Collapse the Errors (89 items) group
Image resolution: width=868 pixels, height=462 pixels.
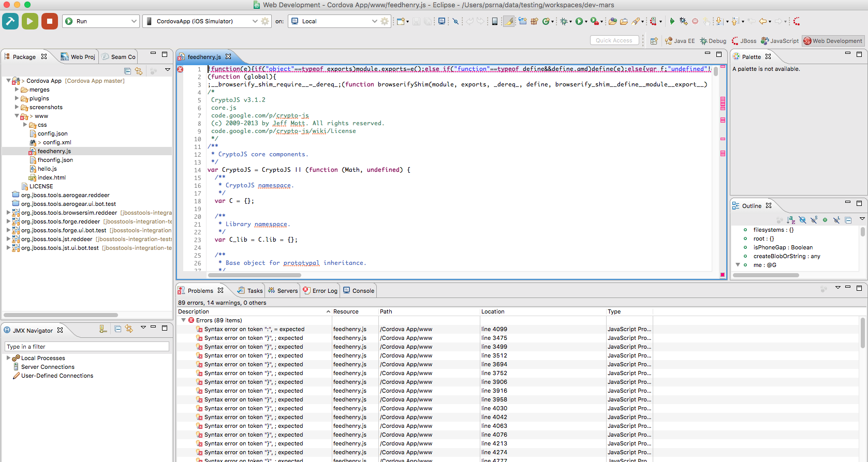coord(183,320)
